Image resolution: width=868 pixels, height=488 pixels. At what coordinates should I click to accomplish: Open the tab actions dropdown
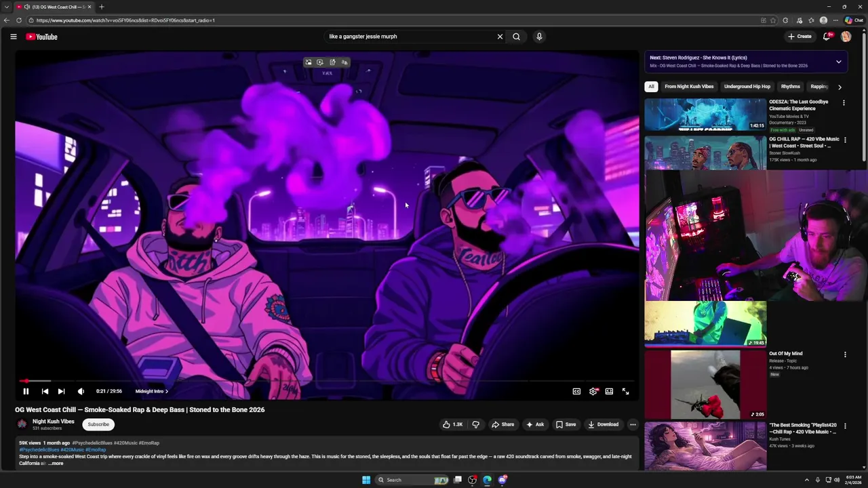pyautogui.click(x=6, y=7)
